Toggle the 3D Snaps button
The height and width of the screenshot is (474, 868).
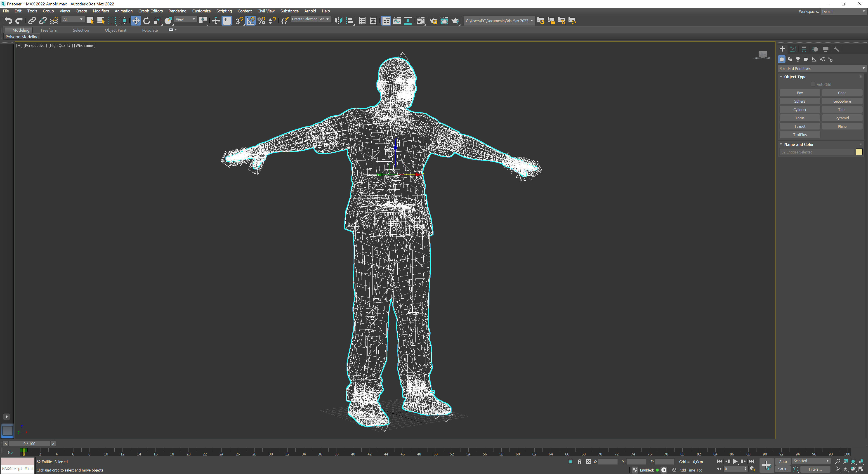click(239, 21)
